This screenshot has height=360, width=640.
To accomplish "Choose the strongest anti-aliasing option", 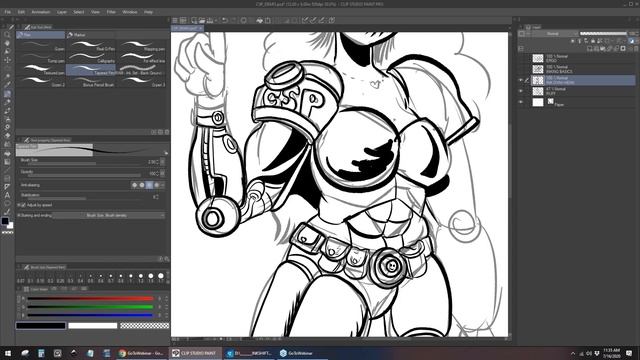I will [x=157, y=185].
